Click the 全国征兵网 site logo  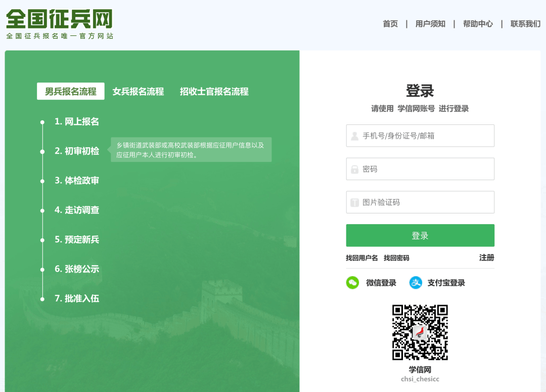pos(58,23)
